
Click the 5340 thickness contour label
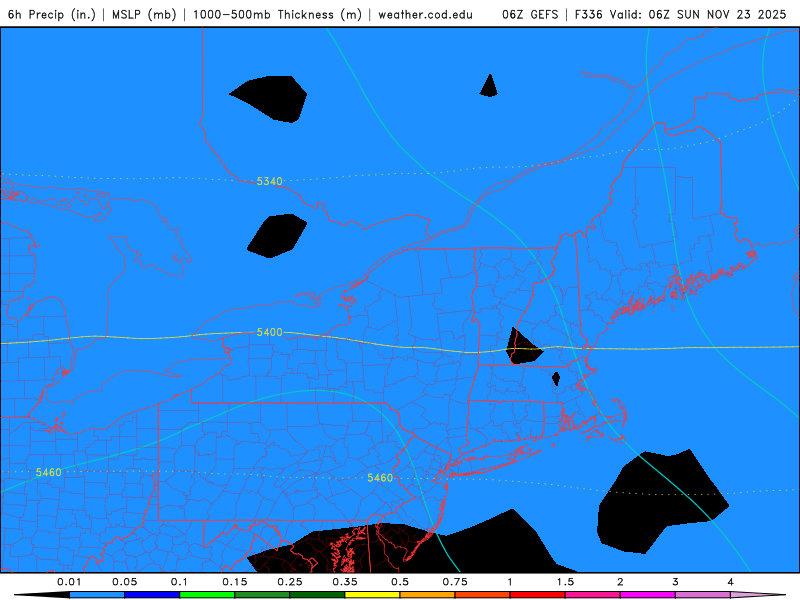pos(269,181)
